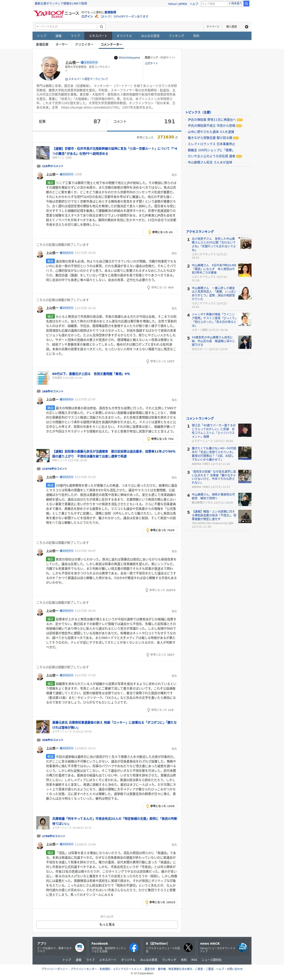Image resolution: width=284 pixels, height=980 pixels.
Task: Open article 60代以下、斎藤氏が上回る
Action: tap(91, 374)
